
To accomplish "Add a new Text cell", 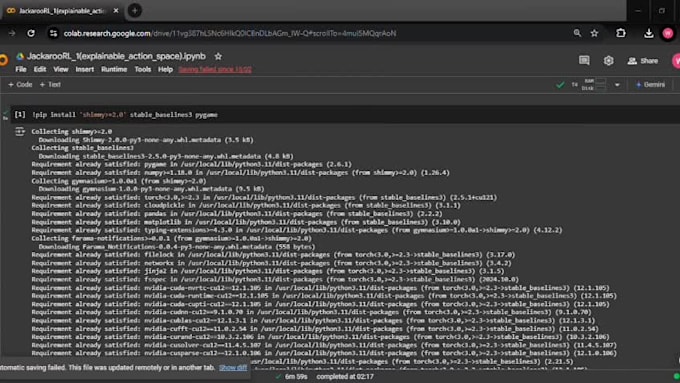I will pos(50,85).
